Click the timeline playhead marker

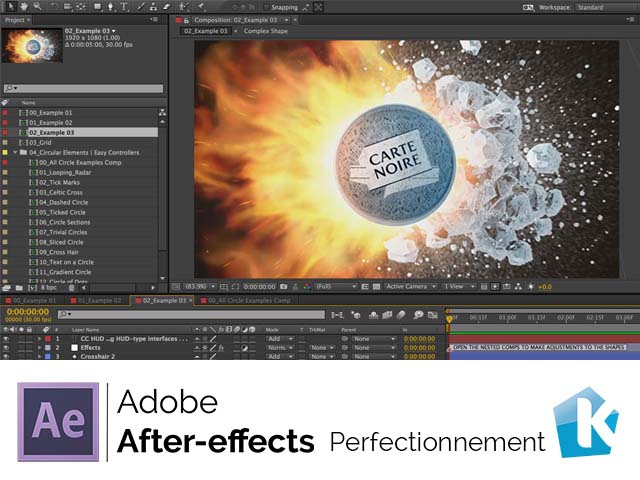(449, 319)
